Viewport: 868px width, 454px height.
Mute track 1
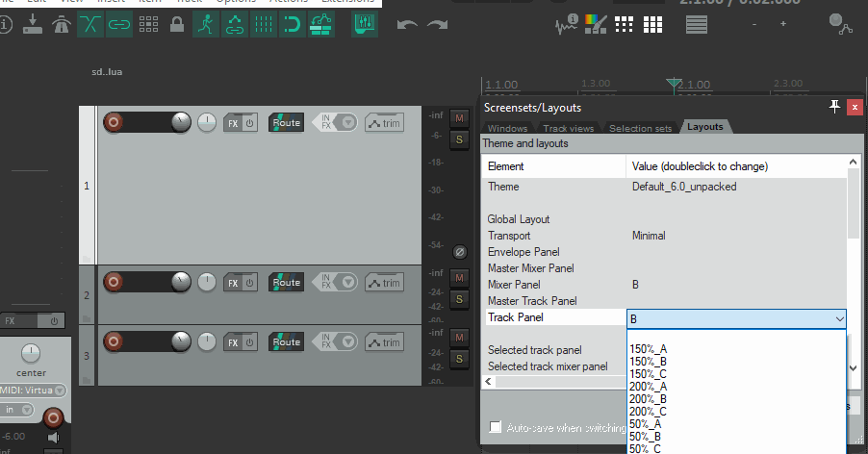[459, 117]
